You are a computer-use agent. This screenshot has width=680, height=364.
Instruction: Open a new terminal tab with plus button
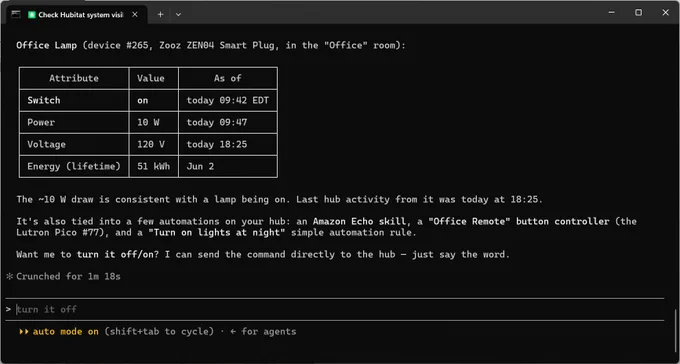point(160,14)
